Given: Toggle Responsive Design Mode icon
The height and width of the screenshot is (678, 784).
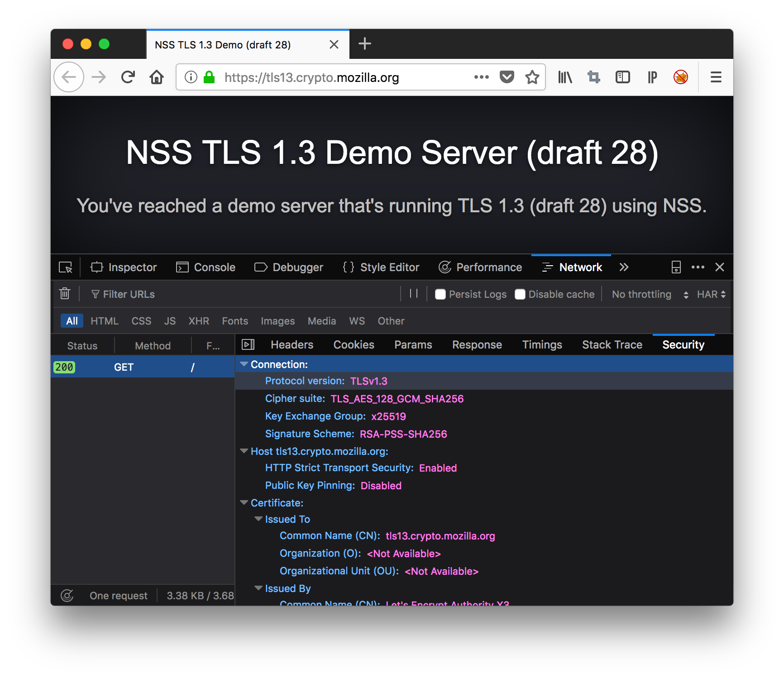Looking at the screenshot, I should click(x=676, y=267).
